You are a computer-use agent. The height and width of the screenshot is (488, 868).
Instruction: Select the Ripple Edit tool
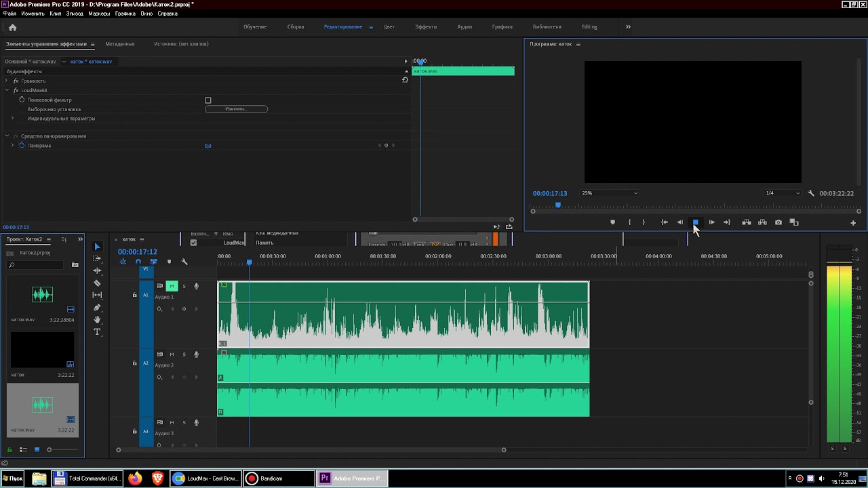[x=97, y=270]
